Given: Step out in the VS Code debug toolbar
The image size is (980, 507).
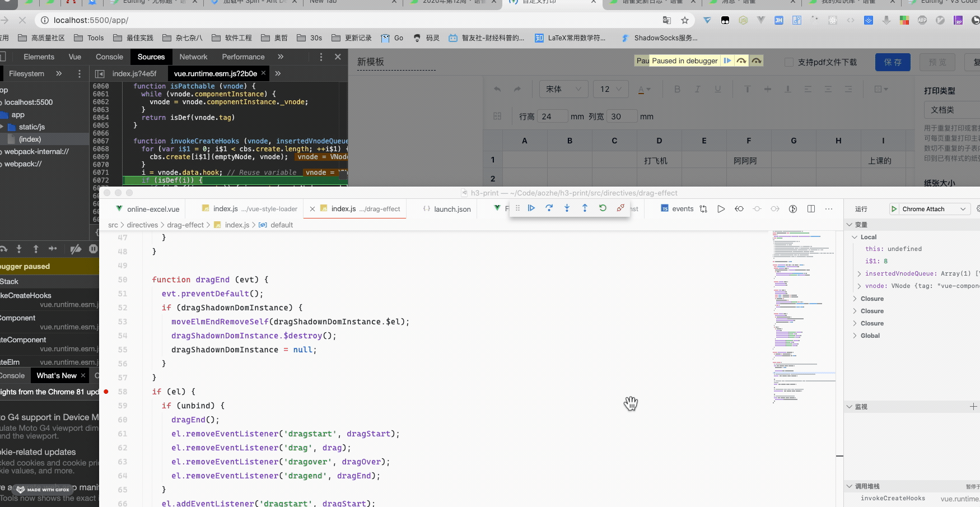Looking at the screenshot, I should (x=585, y=208).
